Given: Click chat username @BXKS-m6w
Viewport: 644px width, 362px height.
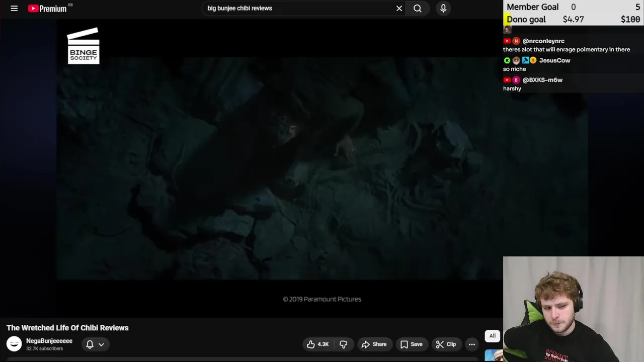Looking at the screenshot, I should pyautogui.click(x=542, y=80).
